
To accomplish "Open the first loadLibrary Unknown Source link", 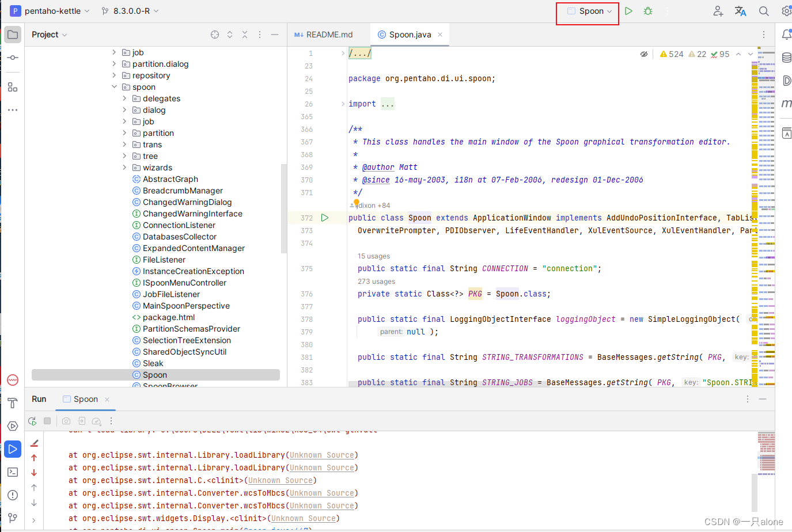I will (x=322, y=455).
